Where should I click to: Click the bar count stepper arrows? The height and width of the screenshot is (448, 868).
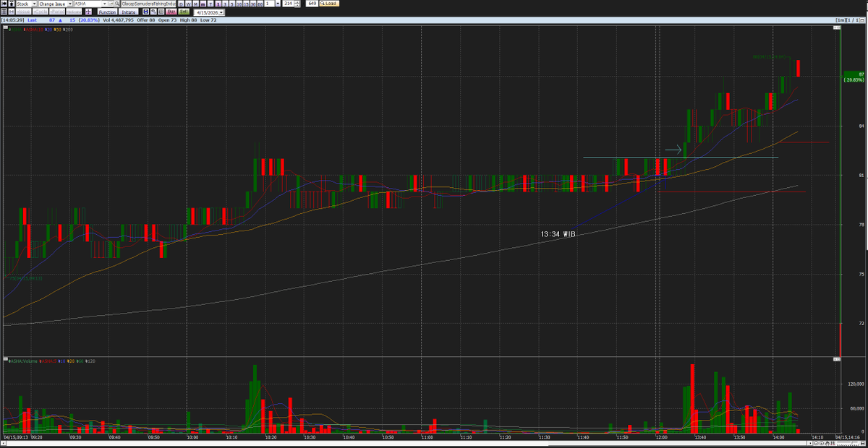(x=297, y=4)
